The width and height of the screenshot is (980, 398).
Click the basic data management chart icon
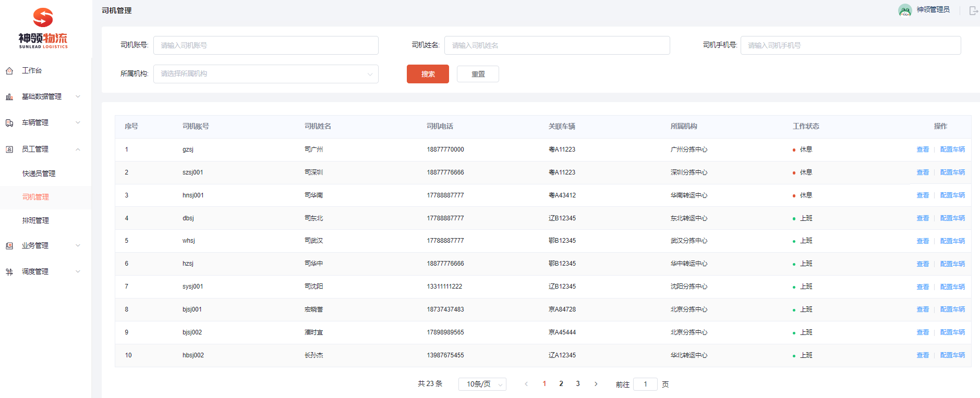pyautogui.click(x=9, y=97)
